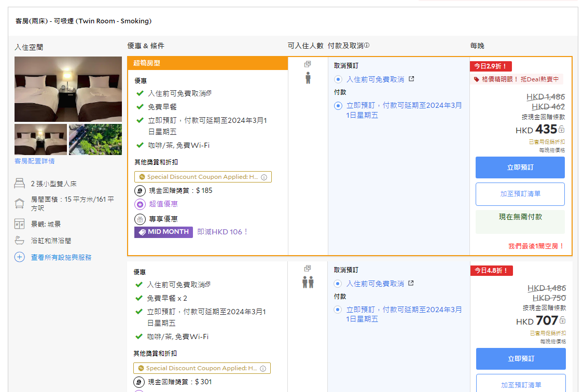Click the single guest occupancy icon
This screenshot has width=583, height=392.
pos(308,78)
